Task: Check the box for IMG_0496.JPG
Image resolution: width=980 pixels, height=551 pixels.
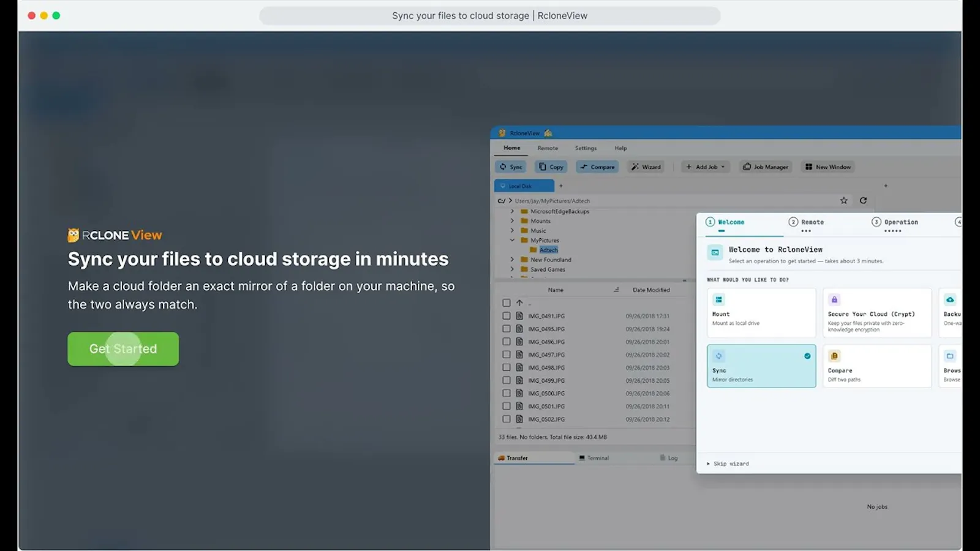Action: (x=507, y=342)
